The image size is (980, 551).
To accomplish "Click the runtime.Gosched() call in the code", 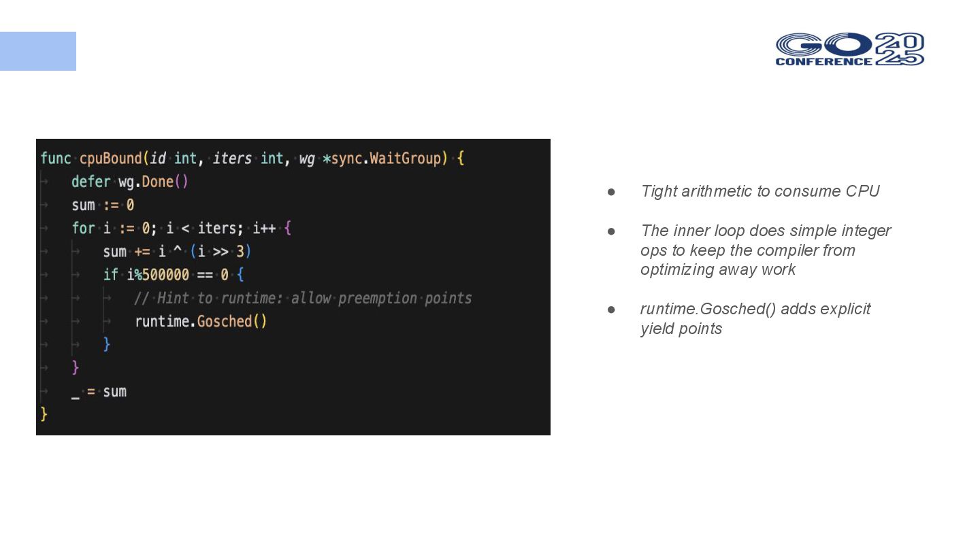I will 201,321.
